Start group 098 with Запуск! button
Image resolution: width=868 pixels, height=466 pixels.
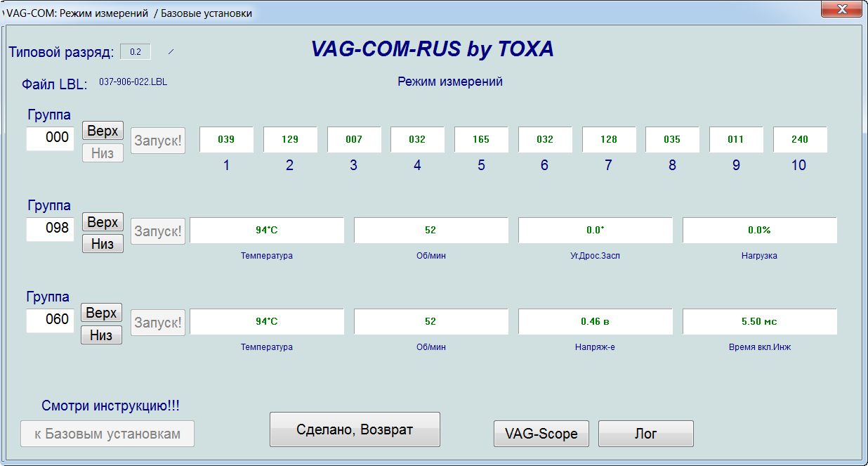pos(158,231)
